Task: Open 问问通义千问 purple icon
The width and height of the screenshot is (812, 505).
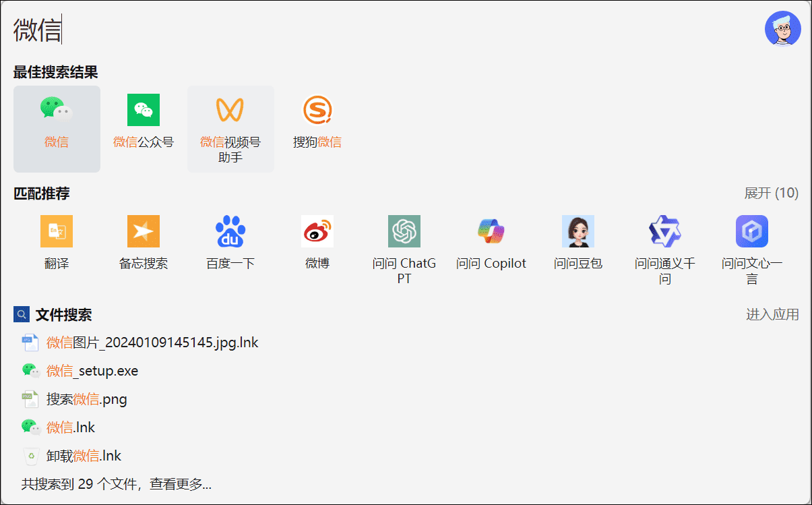Action: pyautogui.click(x=665, y=231)
